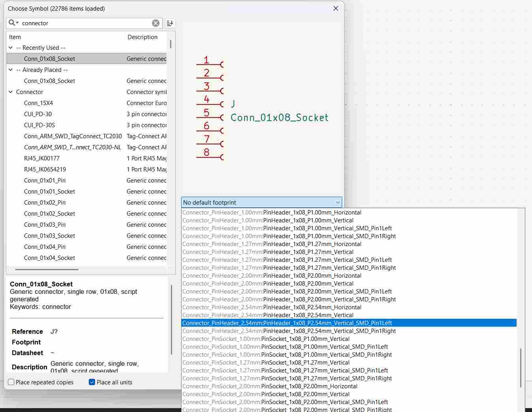Click the details panel vertical scrollbar

[171, 320]
